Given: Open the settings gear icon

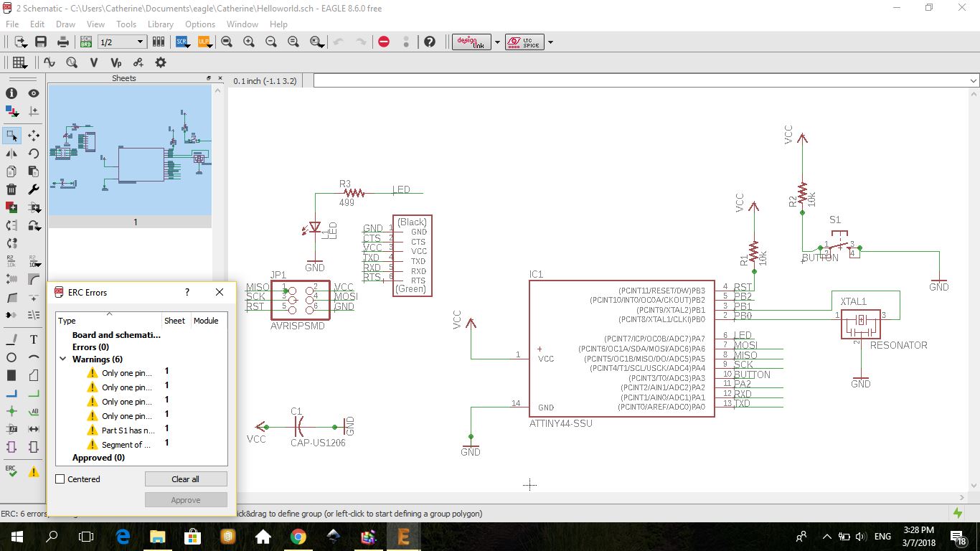Looking at the screenshot, I should [x=161, y=62].
